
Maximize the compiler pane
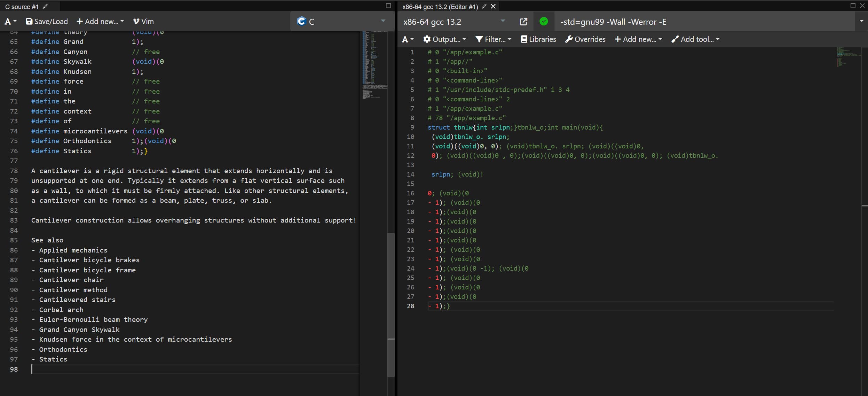(x=853, y=6)
